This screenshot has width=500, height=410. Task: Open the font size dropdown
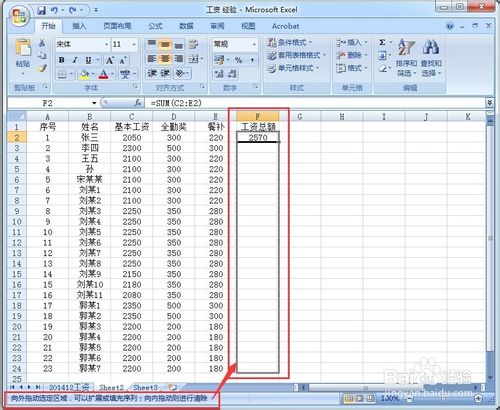[x=134, y=44]
